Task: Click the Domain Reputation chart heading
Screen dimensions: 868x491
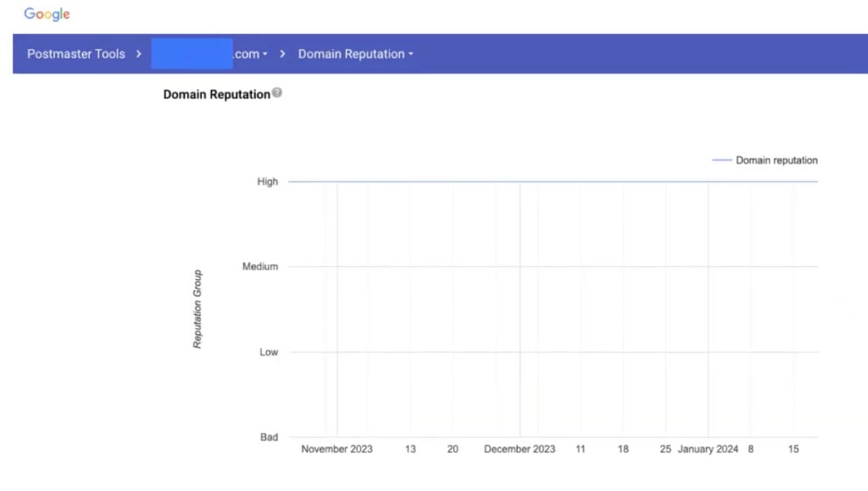Action: point(216,95)
